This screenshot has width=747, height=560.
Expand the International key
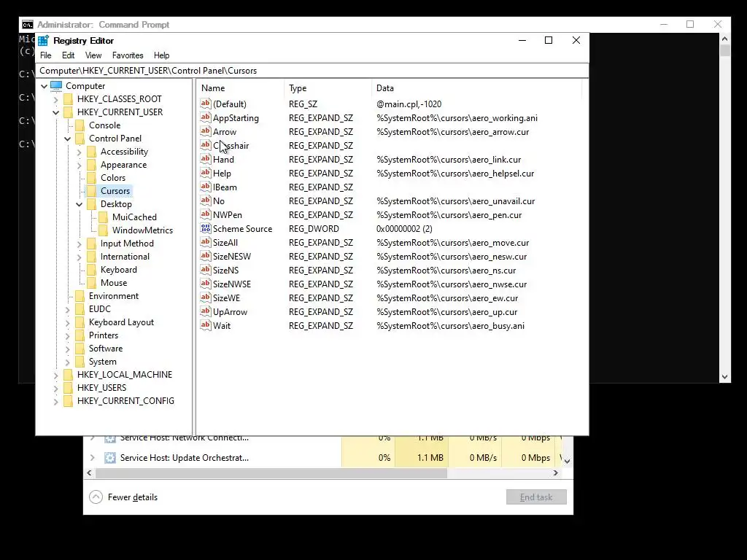coord(79,257)
